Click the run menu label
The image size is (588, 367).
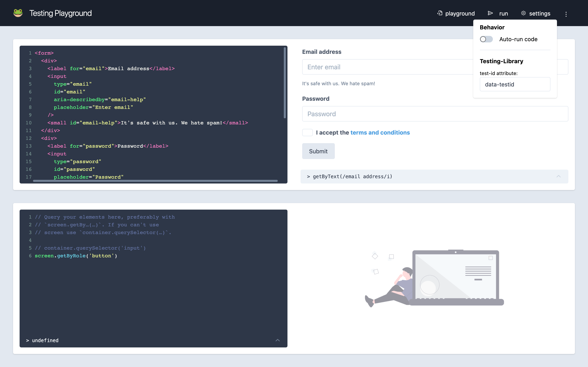click(x=503, y=14)
